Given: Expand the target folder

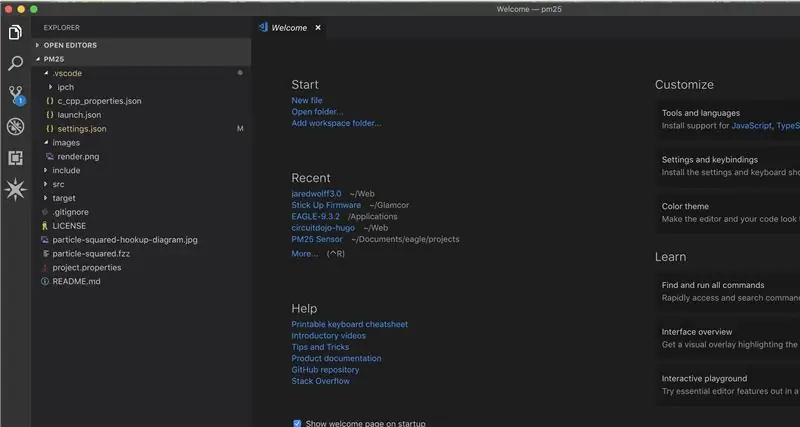Looking at the screenshot, I should click(x=141, y=198).
